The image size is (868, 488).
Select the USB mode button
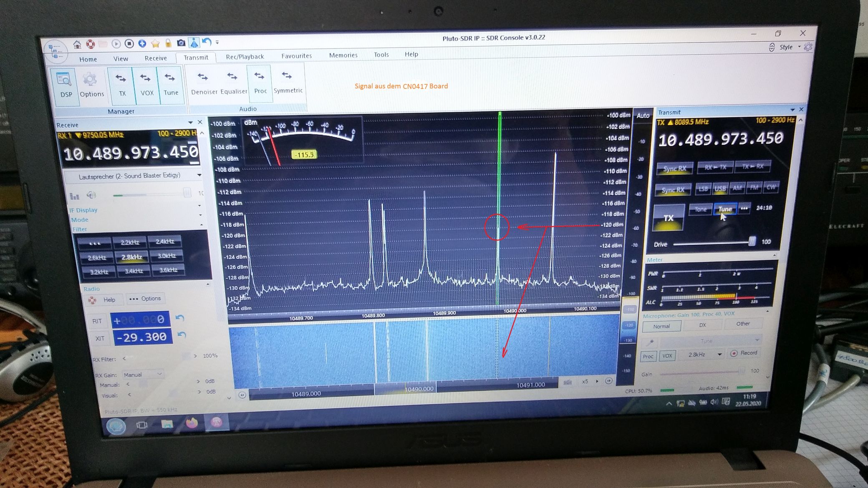coord(720,189)
